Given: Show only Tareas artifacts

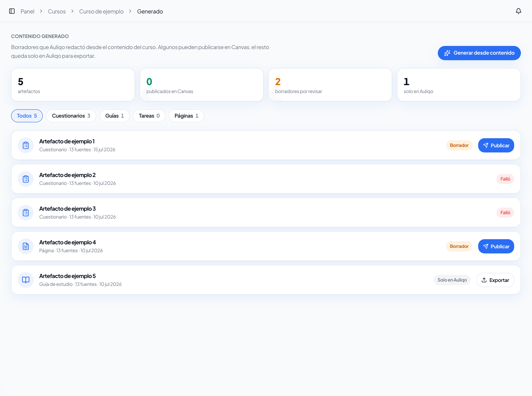Looking at the screenshot, I should [149, 116].
